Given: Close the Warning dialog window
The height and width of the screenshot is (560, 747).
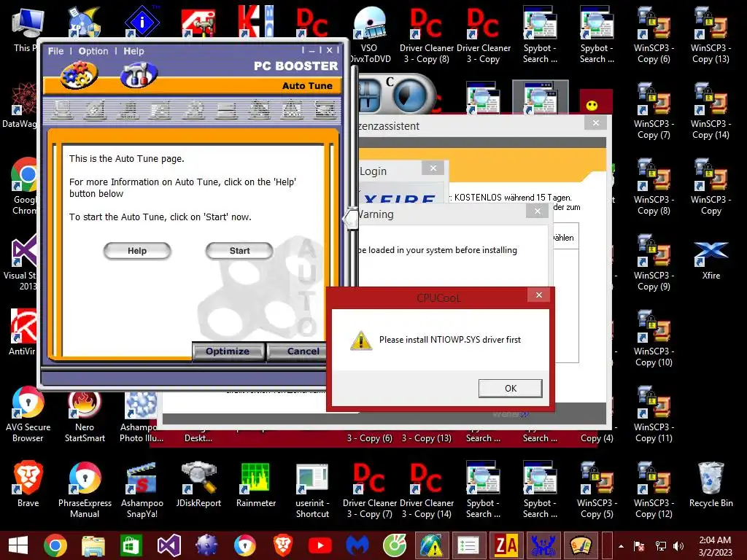Looking at the screenshot, I should [538, 211].
